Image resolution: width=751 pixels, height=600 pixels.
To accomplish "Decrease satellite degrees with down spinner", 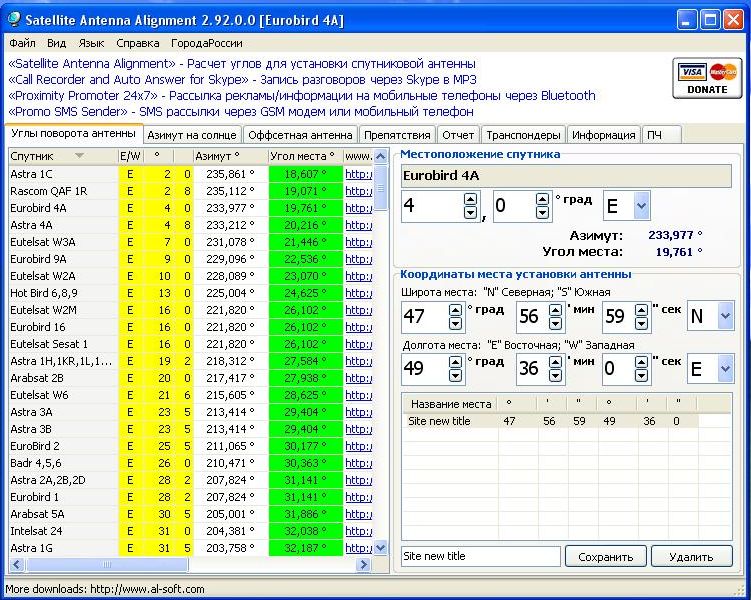I will 471,212.
